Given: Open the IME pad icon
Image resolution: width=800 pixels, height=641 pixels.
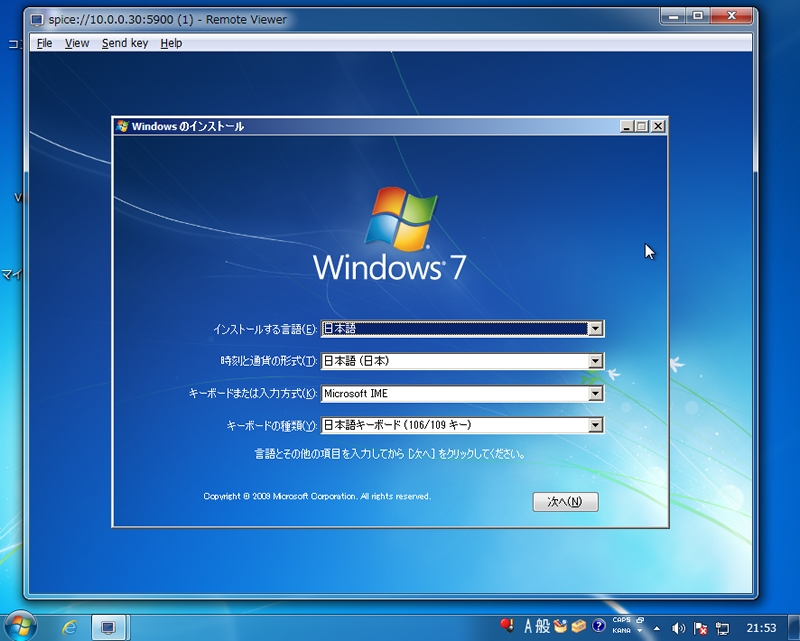Looking at the screenshot, I should tap(560, 626).
